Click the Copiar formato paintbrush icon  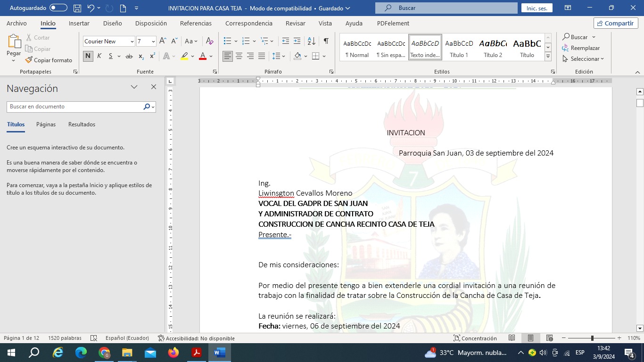[x=29, y=60]
